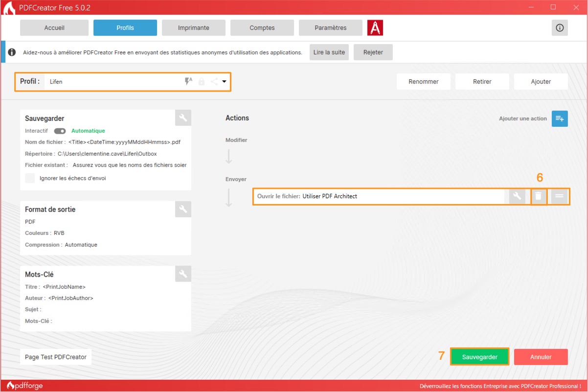588x392 pixels.
Task: Click Rejeter on the statistics banner
Action: coord(373,52)
